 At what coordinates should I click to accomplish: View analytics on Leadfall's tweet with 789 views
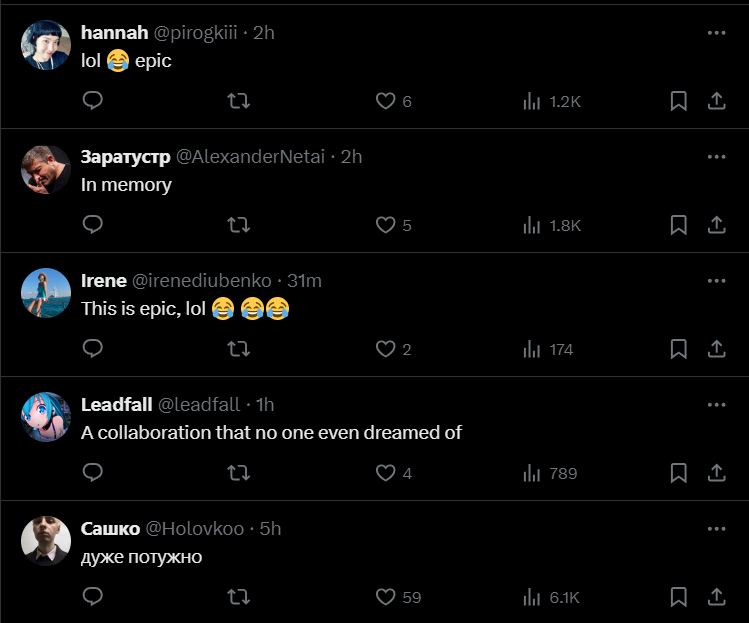[550, 473]
